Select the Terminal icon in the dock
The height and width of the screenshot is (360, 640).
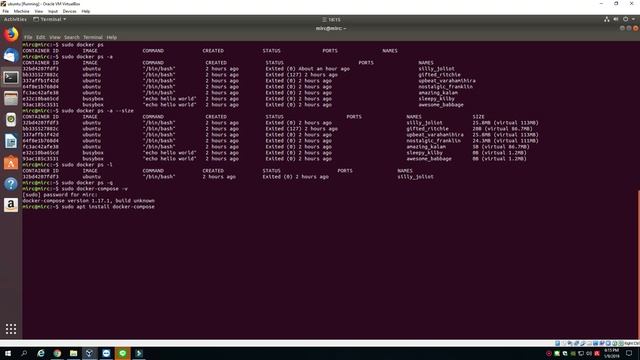point(11,78)
